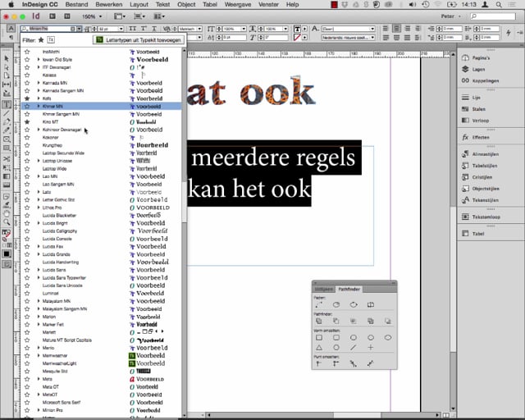Click Lettertypen uit Typekit toevoegen button
This screenshot has height=420, width=525.
(139, 40)
